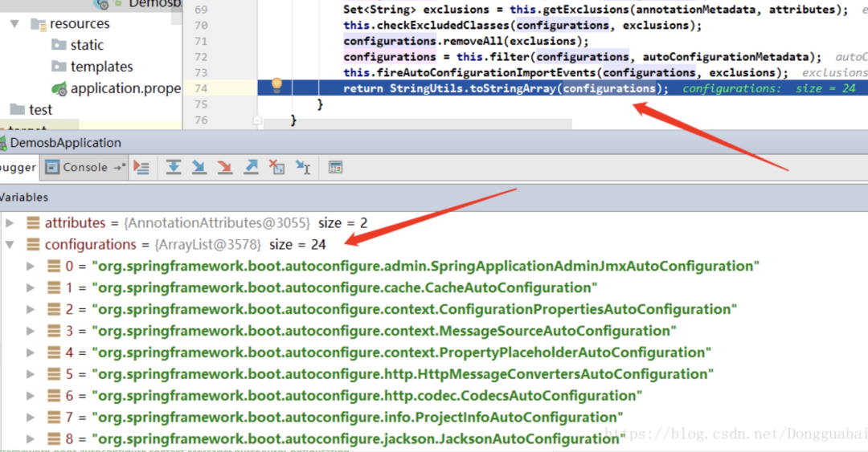The image size is (868, 452).
Task: Click the Drop Frame icon
Action: 276,167
